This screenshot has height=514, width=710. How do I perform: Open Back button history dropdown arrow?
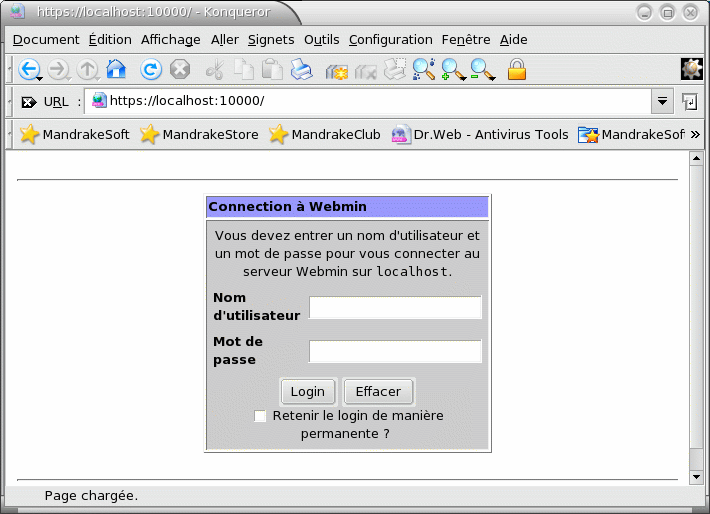pyautogui.click(x=40, y=79)
